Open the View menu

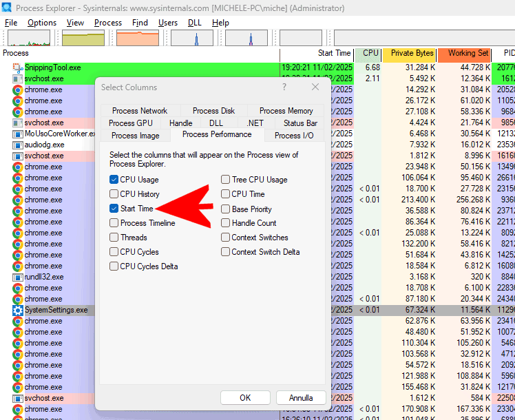pos(75,23)
